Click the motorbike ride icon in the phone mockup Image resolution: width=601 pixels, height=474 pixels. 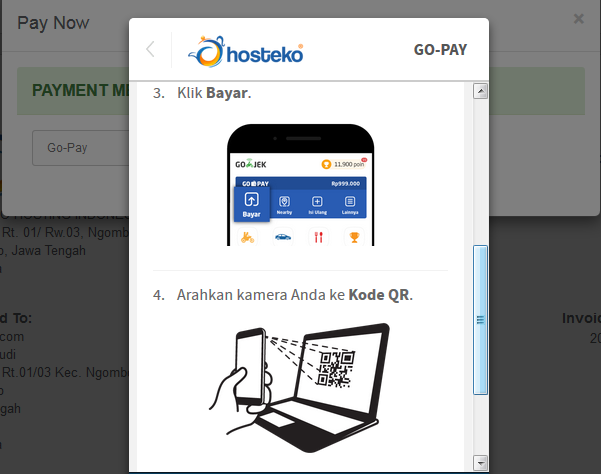(x=247, y=237)
